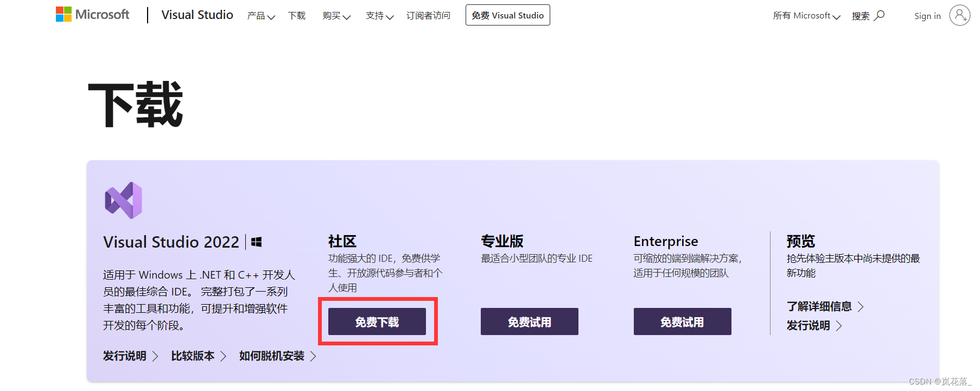Expand the 产品 dropdown menu
This screenshot has height=391, width=980.
click(x=261, y=16)
